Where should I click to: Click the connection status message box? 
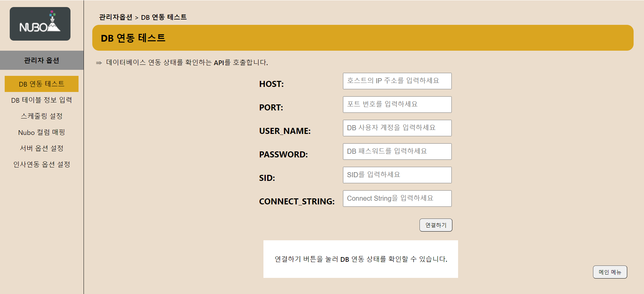tap(360, 259)
